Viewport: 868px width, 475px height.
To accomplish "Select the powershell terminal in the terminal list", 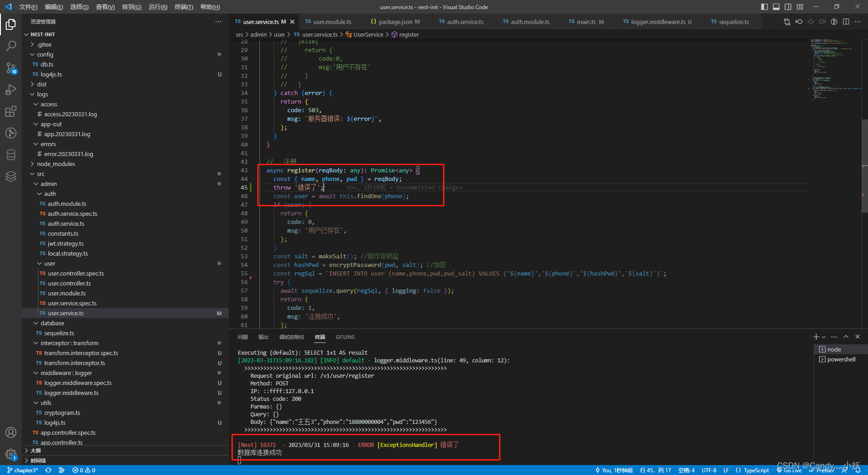I will point(840,359).
